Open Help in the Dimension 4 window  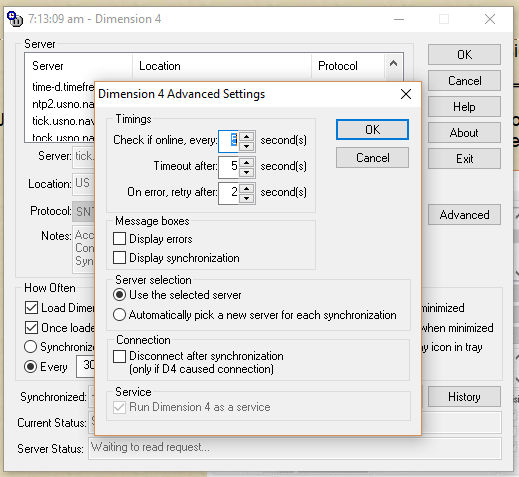pos(464,106)
